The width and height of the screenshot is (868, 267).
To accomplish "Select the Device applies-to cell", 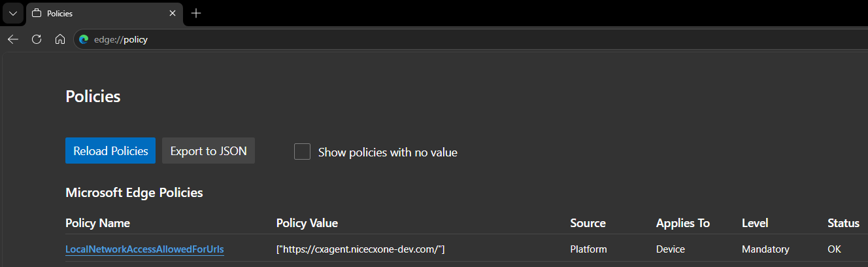I will (x=671, y=249).
